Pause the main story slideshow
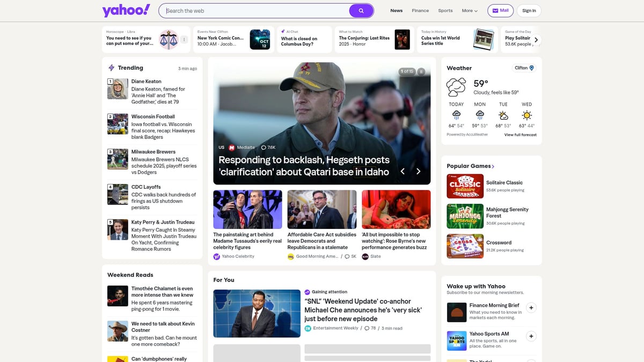The width and height of the screenshot is (644, 362). [421, 71]
